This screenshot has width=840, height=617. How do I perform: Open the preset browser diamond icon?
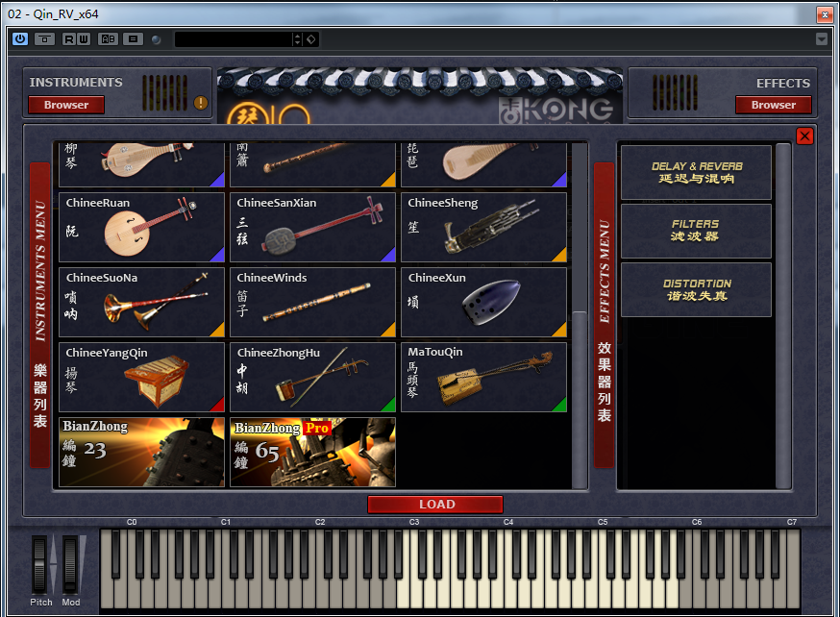pyautogui.click(x=311, y=39)
